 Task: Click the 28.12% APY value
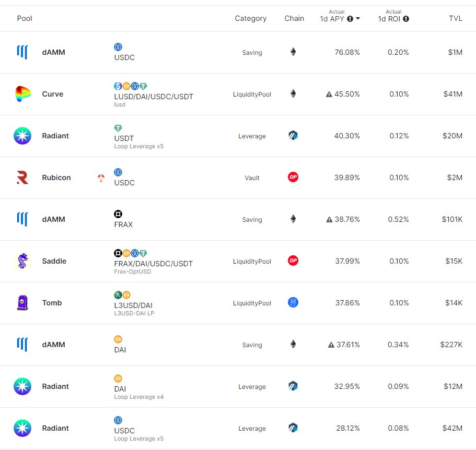348,428
